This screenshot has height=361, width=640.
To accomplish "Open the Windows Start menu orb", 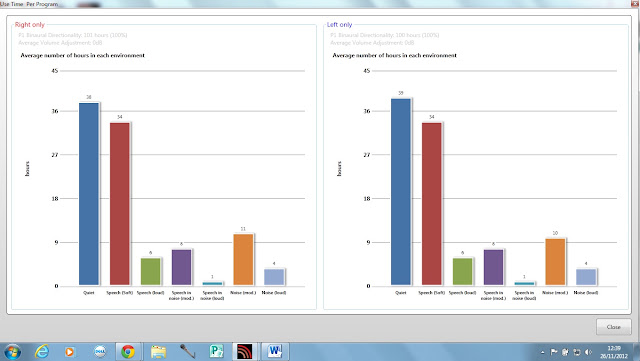I will [x=12, y=351].
